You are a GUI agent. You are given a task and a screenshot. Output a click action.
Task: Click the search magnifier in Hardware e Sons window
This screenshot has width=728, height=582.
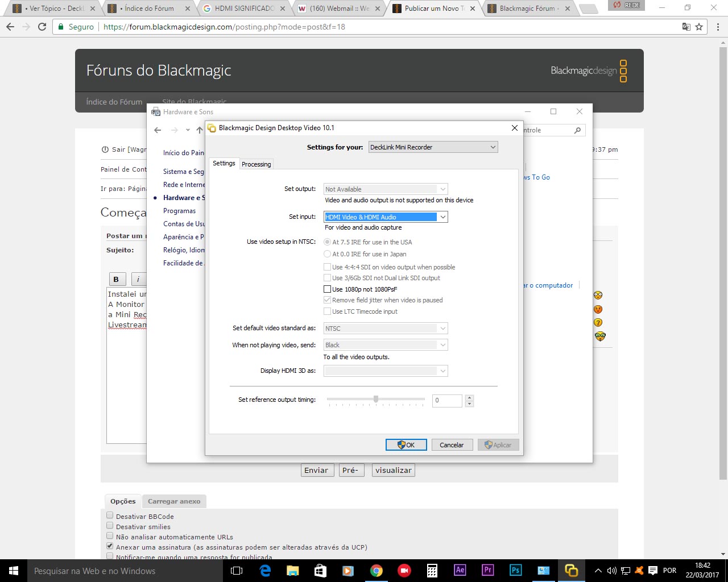point(577,130)
